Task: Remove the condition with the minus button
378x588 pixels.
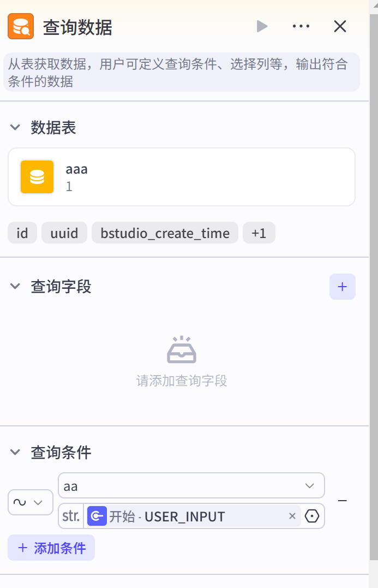Action: pos(343,500)
